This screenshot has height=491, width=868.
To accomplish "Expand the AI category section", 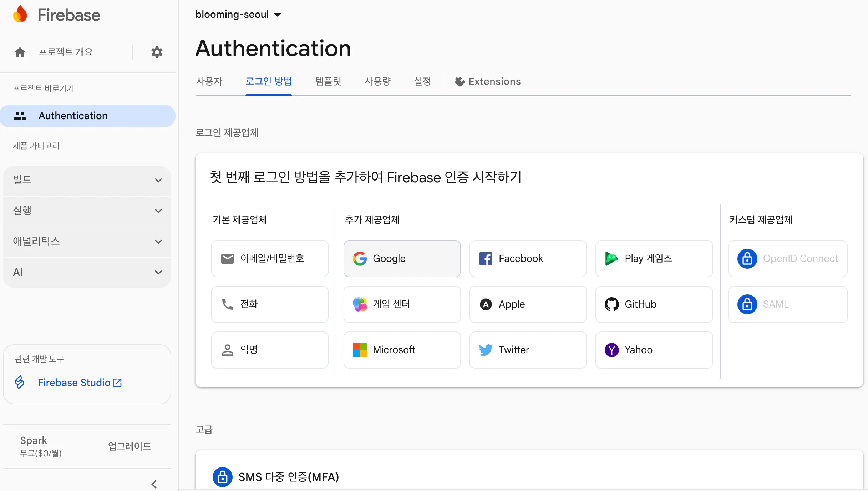I will 87,272.
